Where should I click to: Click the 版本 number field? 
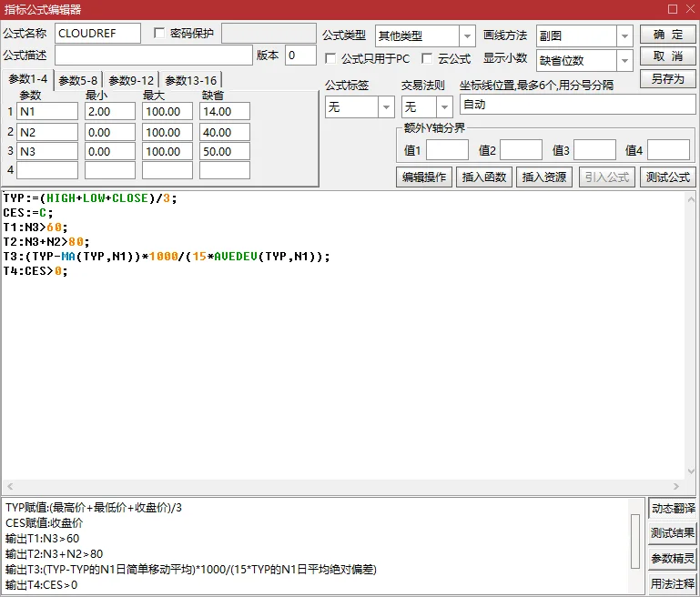point(300,56)
